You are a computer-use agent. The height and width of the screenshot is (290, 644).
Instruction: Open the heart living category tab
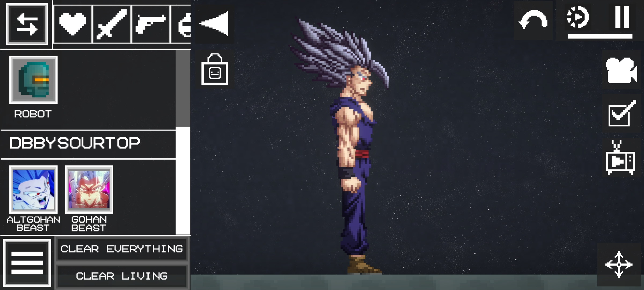(x=72, y=24)
